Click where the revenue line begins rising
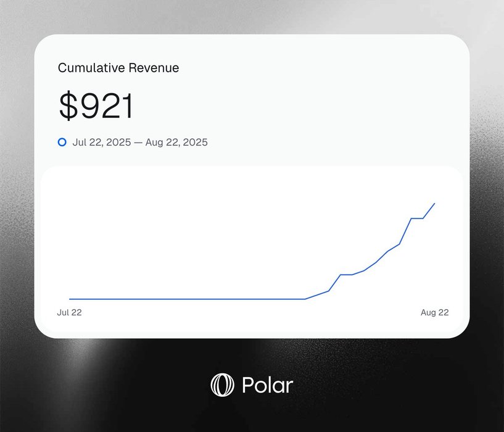The image size is (504, 432). (305, 299)
